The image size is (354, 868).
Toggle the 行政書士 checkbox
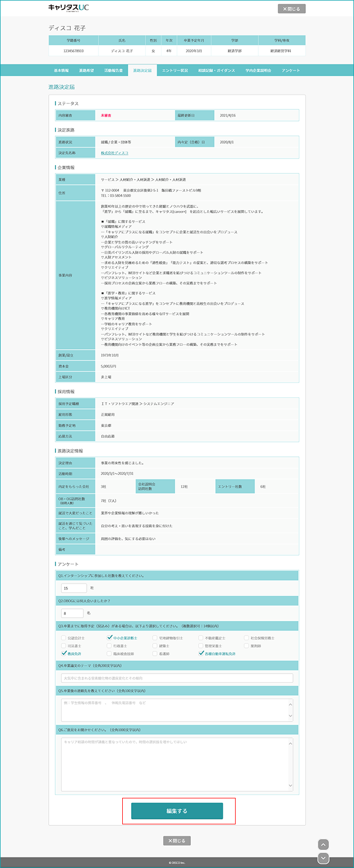tap(109, 645)
